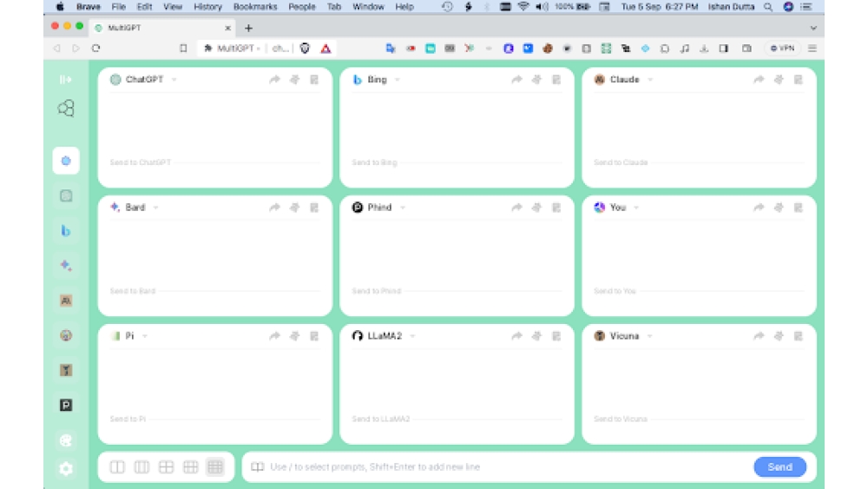Click the Send to Bing input
This screenshot has width=868, height=489.
457,162
